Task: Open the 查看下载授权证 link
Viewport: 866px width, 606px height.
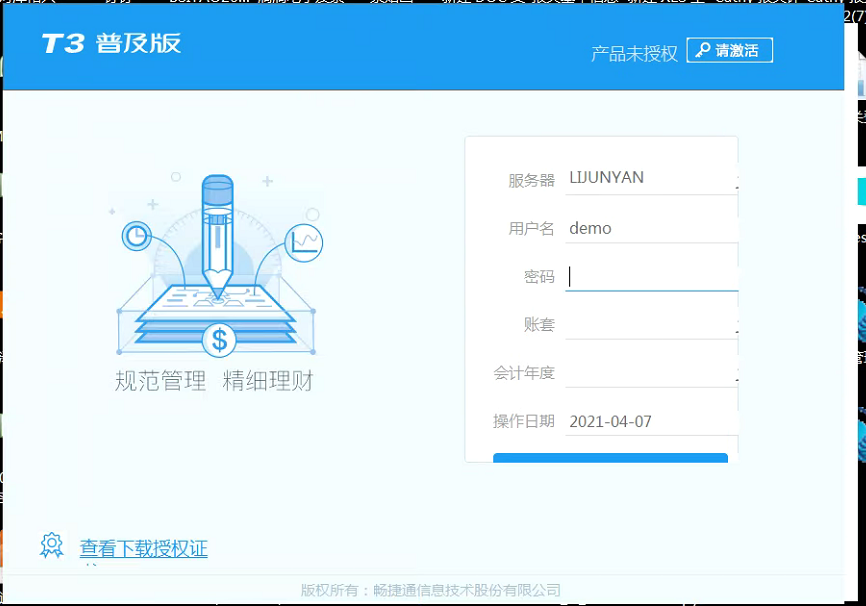Action: (144, 549)
